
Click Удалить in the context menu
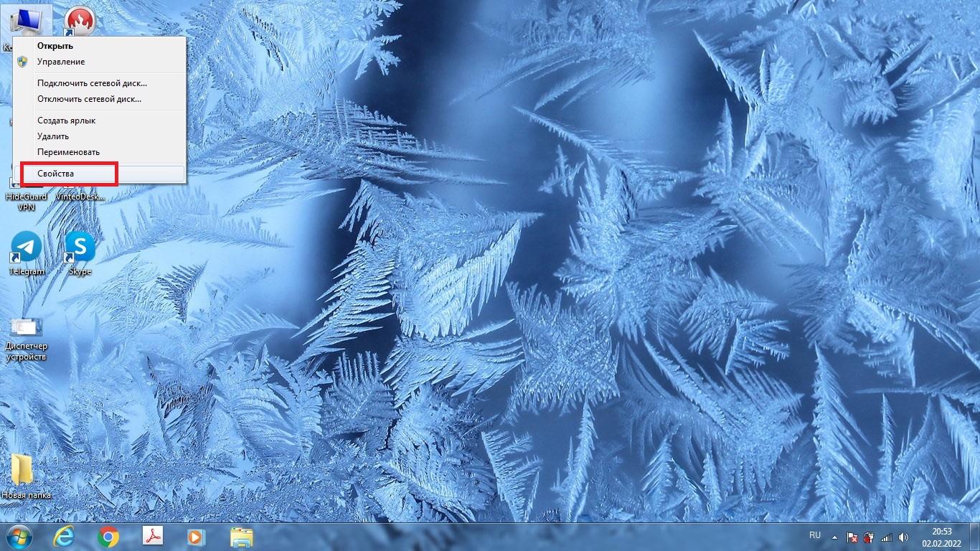coord(53,136)
